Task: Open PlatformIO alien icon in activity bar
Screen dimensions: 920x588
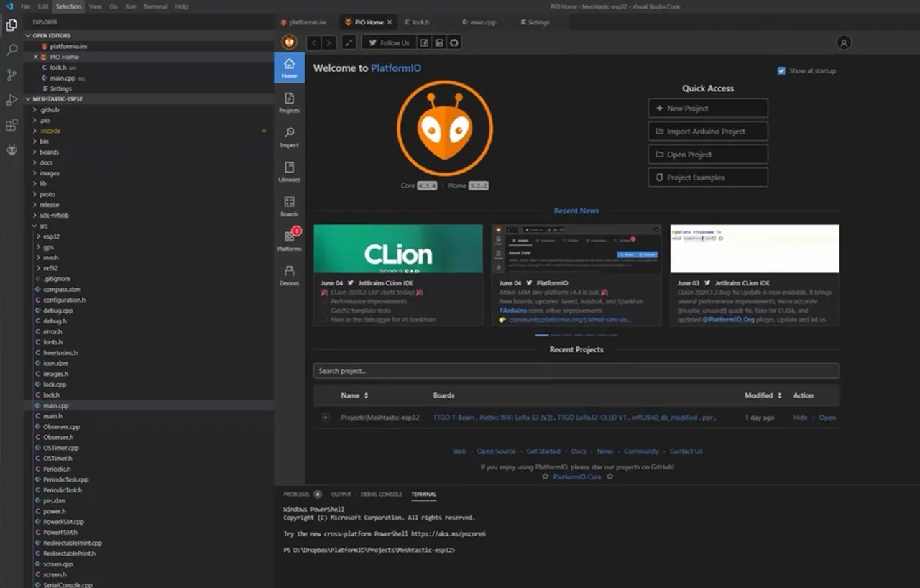Action: (x=11, y=150)
